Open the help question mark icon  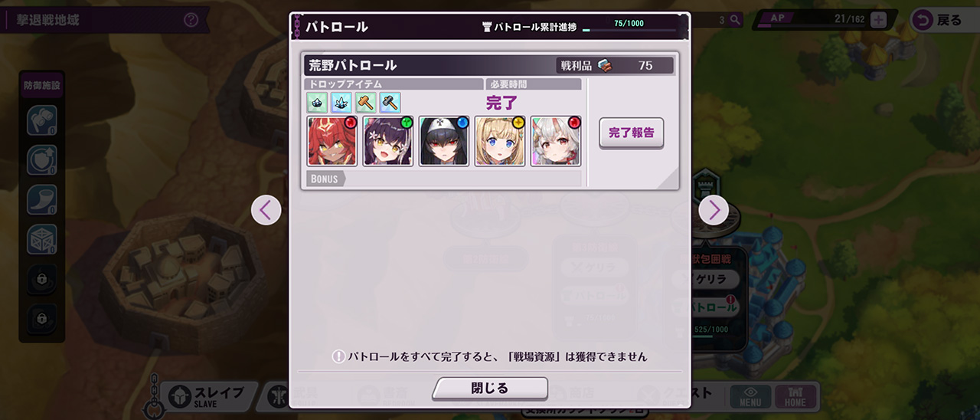coord(191,20)
